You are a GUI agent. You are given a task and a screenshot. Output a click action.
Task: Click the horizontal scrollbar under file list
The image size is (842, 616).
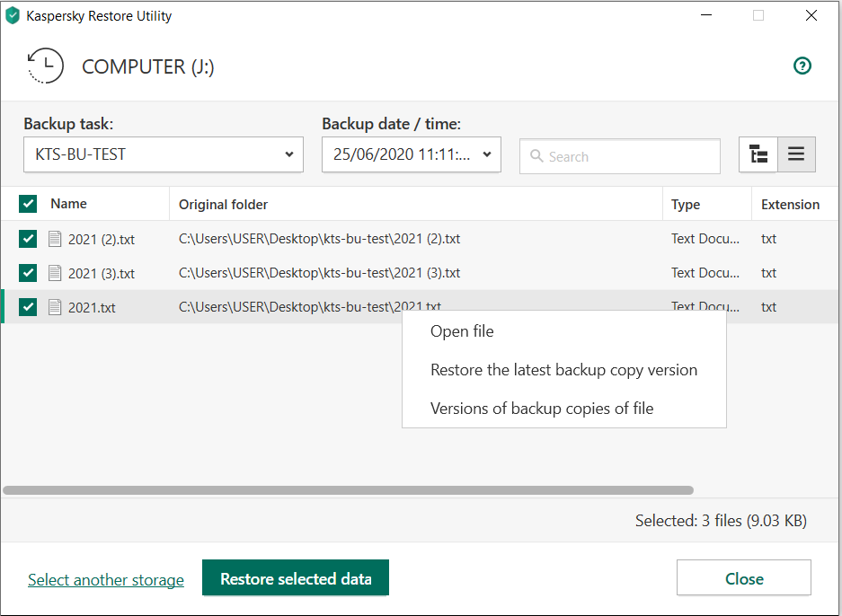click(x=348, y=490)
